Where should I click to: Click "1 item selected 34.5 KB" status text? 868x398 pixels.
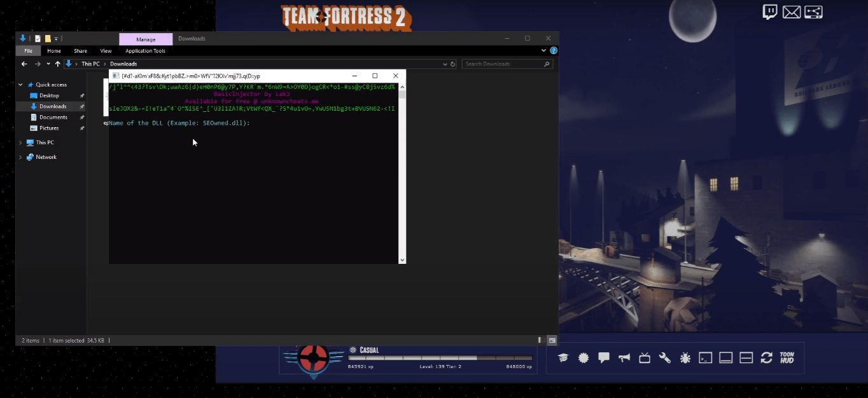(x=76, y=341)
